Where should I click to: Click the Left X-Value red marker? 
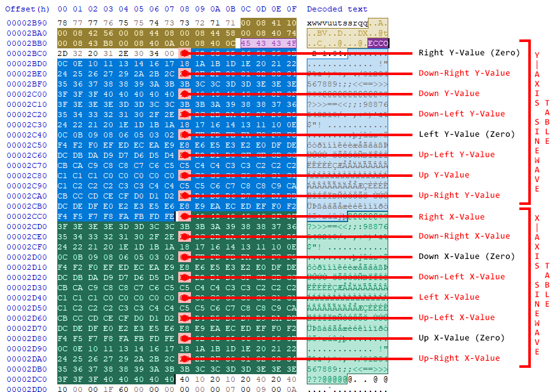click(x=185, y=297)
